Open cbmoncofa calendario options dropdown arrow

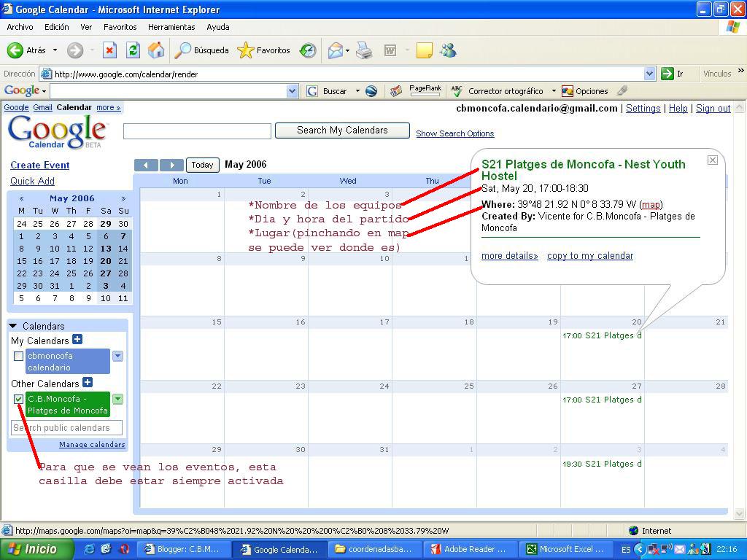(x=117, y=356)
